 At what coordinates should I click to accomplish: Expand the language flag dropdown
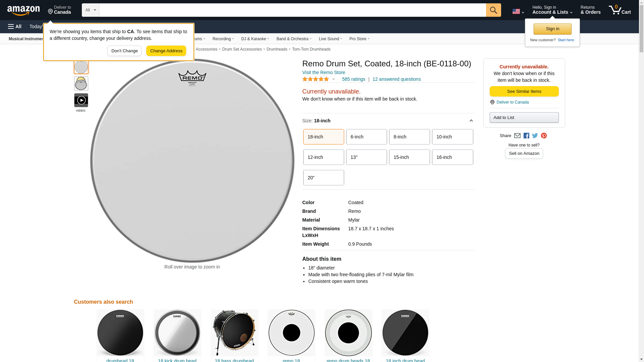point(518,11)
